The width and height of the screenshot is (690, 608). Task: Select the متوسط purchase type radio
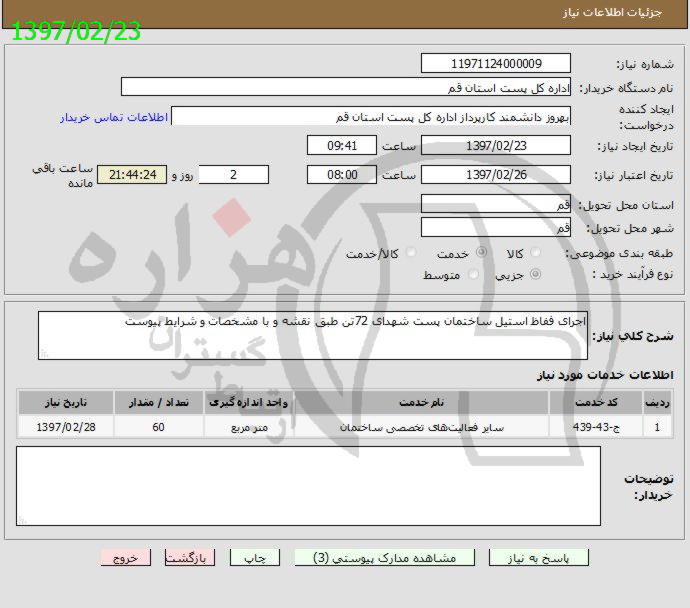click(473, 275)
